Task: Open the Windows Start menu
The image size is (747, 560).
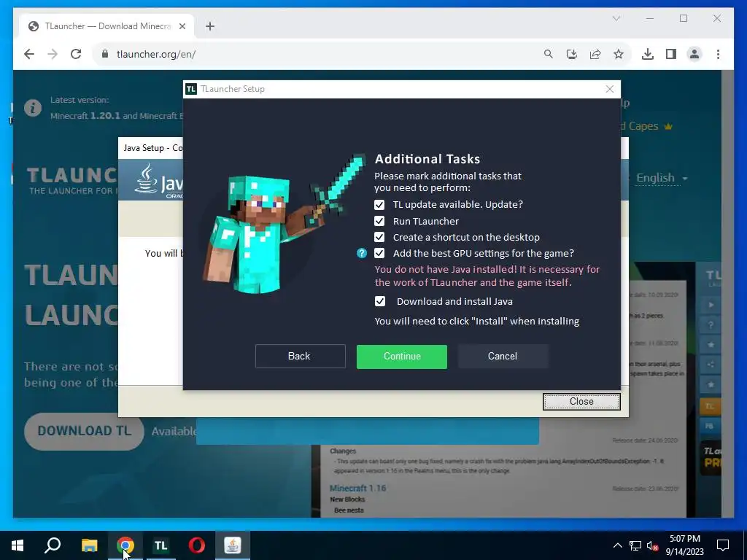Action: 18,545
